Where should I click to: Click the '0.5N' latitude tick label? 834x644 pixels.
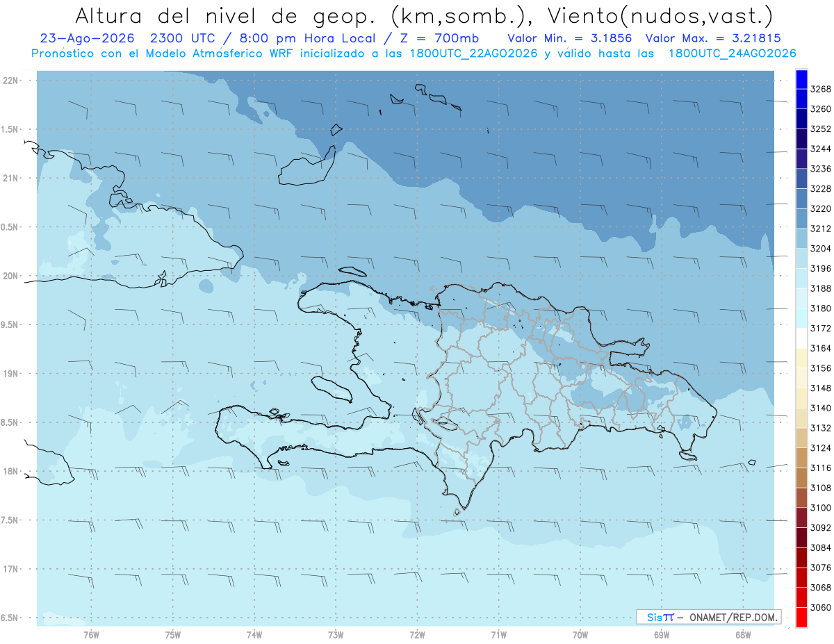tap(10, 227)
